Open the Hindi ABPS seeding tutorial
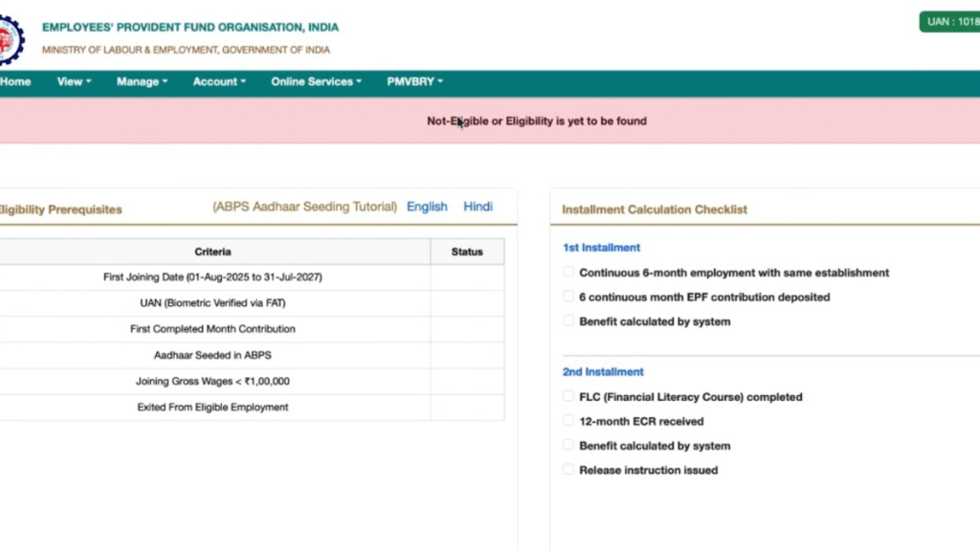Screen dimensions: 980x551 point(479,207)
